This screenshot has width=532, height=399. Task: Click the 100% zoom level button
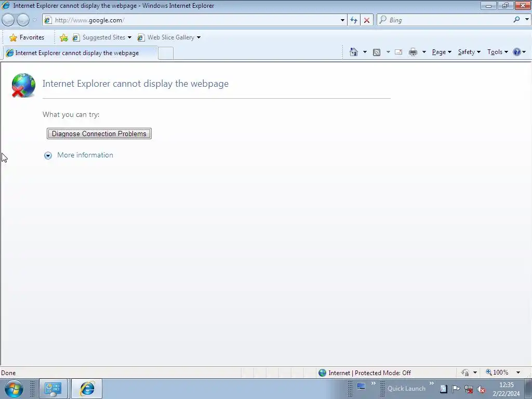(497, 373)
